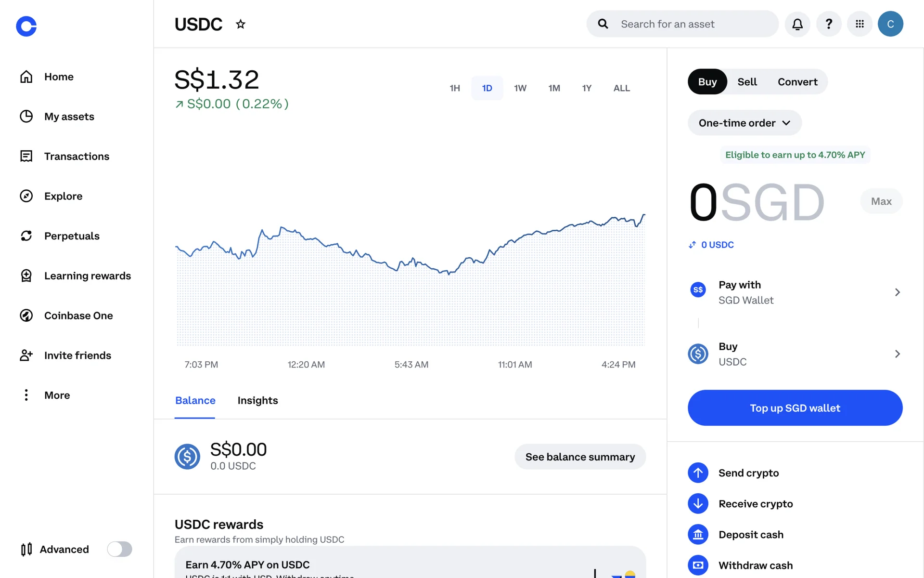
Task: Click the Top up SGD wallet button
Action: point(795,408)
